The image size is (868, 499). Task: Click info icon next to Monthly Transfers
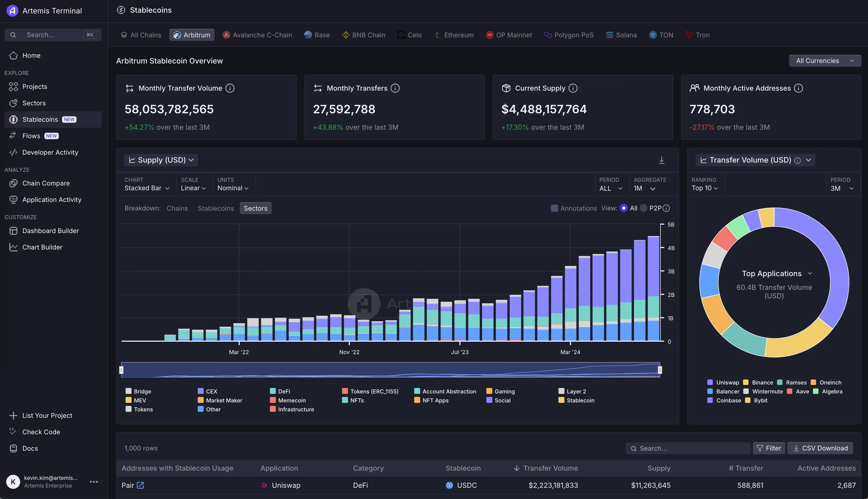tap(395, 88)
